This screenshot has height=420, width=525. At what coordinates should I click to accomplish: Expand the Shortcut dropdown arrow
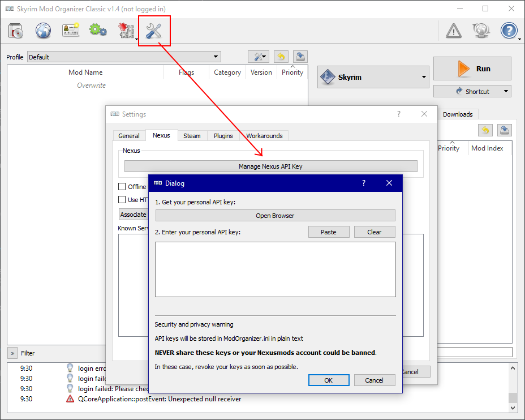click(x=506, y=91)
